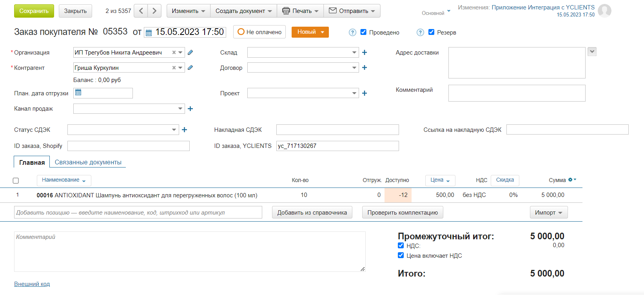Image resolution: width=644 pixels, height=295 pixels.
Task: Expand the Организация dropdown arrow
Action: click(180, 52)
